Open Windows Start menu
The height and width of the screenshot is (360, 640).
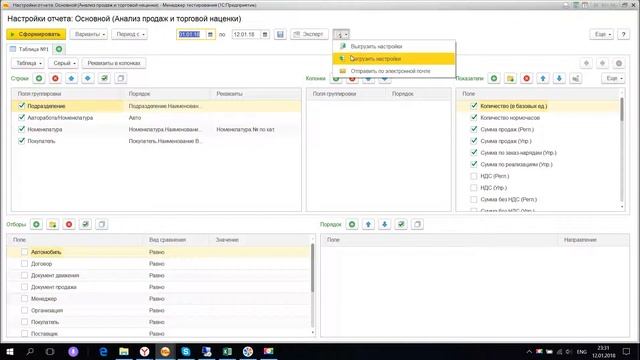pyautogui.click(x=10, y=351)
